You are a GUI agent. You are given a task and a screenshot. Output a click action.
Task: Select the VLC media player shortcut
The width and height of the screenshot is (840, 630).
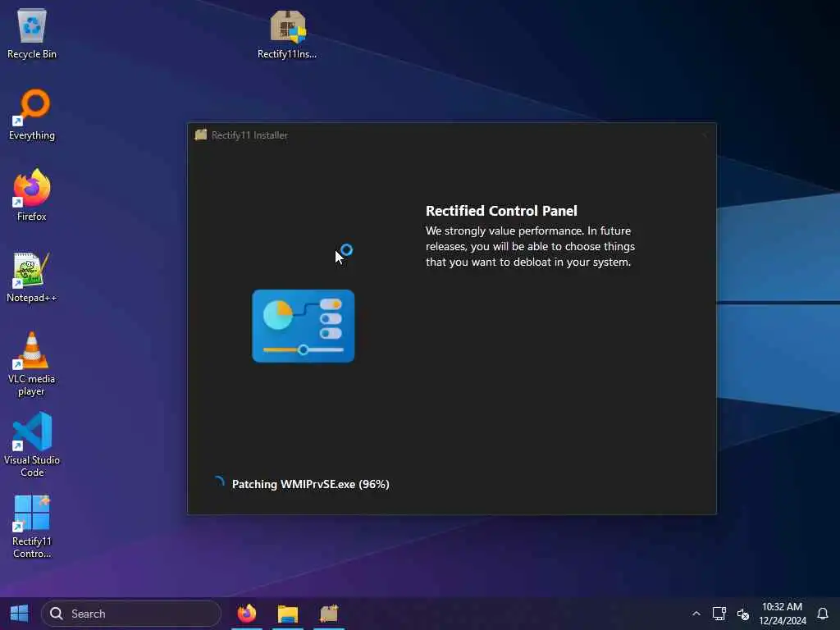click(32, 364)
